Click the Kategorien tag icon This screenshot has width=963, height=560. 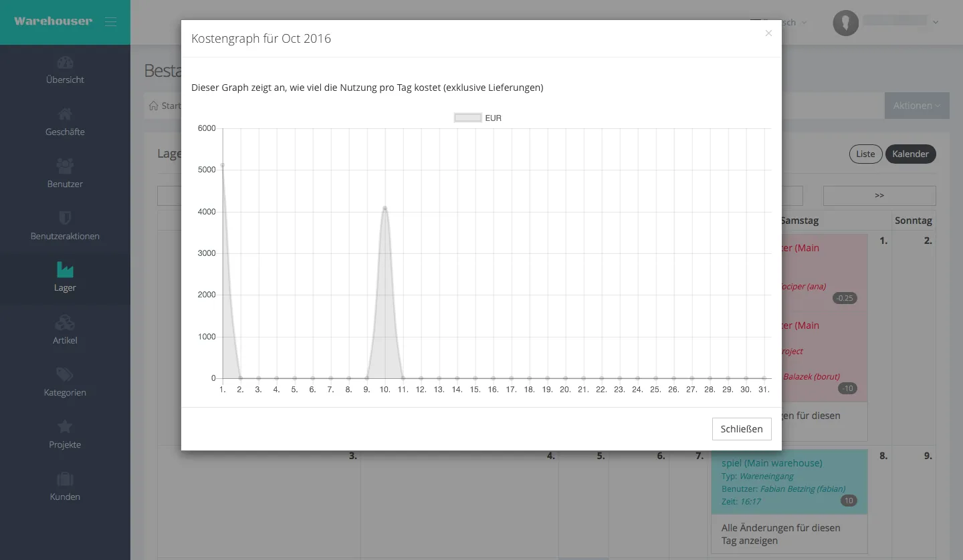click(65, 374)
